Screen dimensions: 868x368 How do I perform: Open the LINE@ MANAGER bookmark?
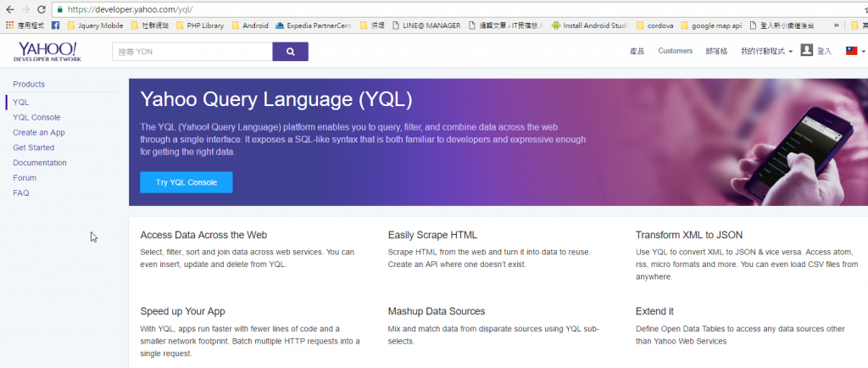(426, 25)
